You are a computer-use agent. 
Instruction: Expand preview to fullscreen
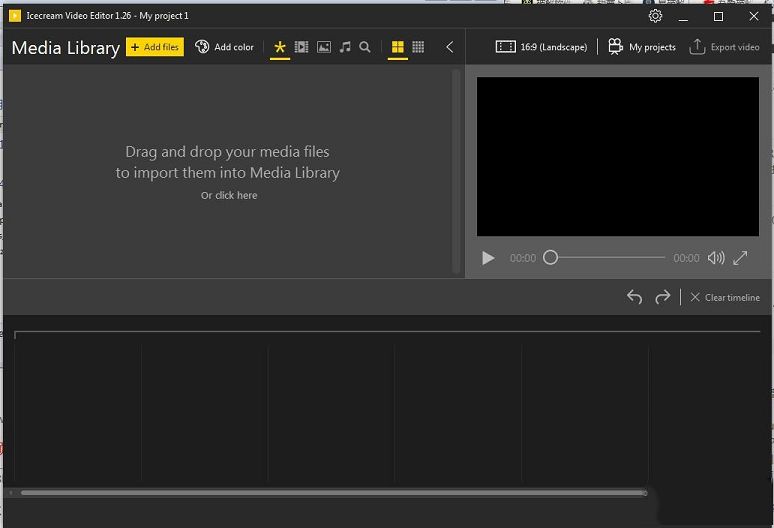pos(740,258)
